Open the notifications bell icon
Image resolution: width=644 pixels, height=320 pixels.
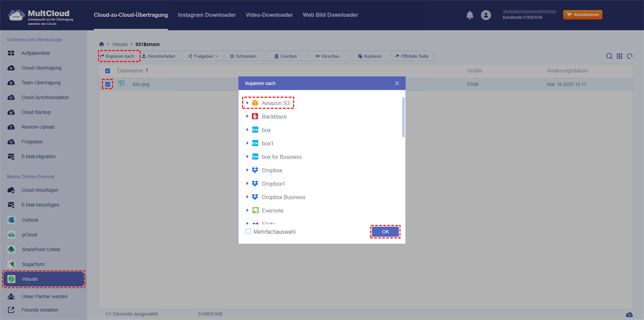tap(470, 15)
